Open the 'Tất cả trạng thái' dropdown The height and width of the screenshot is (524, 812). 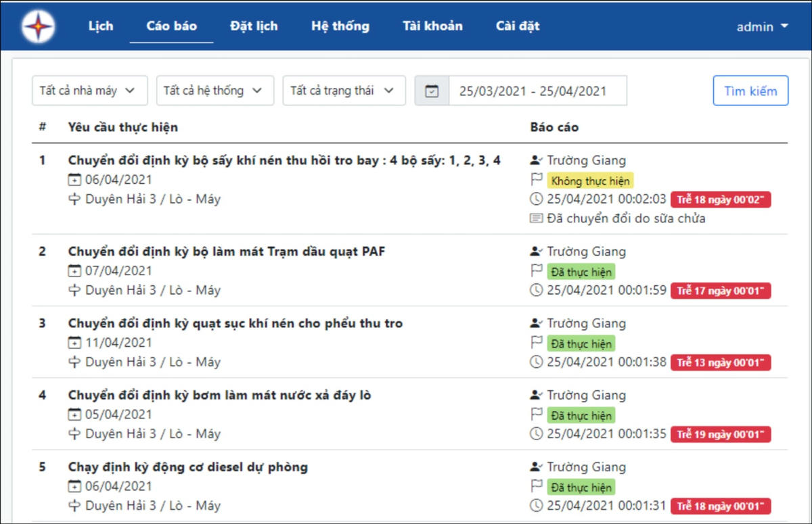pyautogui.click(x=344, y=90)
